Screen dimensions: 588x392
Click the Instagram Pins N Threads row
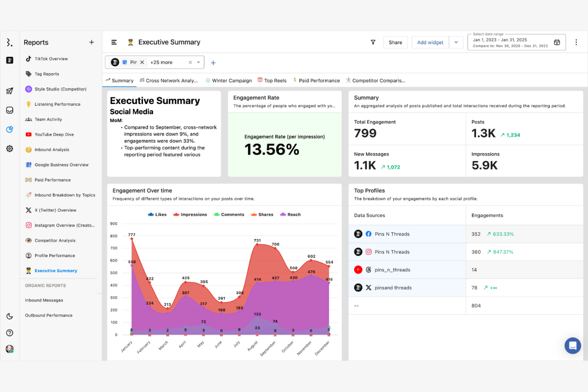pos(466,252)
